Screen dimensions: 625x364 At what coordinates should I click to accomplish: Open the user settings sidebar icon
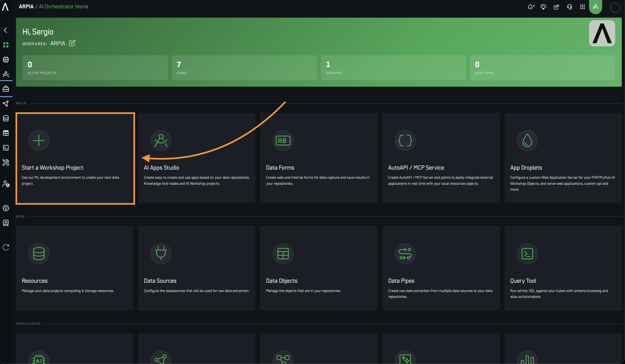pyautogui.click(x=6, y=184)
